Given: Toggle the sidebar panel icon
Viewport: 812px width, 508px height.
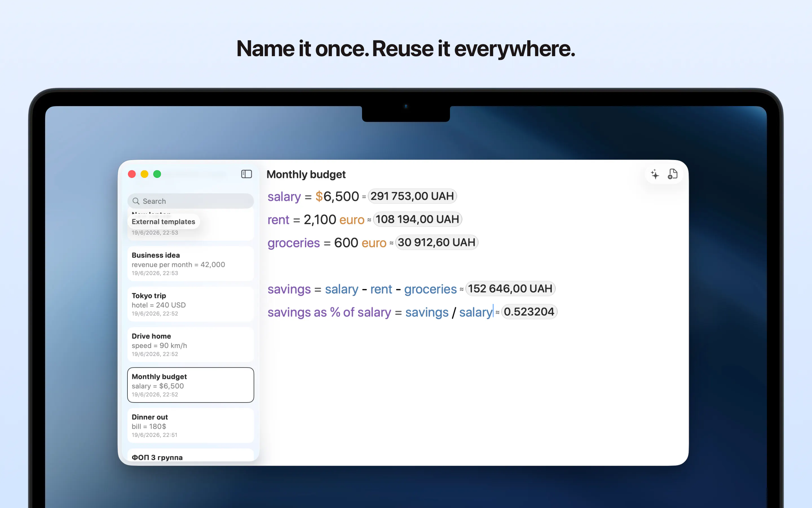Looking at the screenshot, I should [x=246, y=174].
